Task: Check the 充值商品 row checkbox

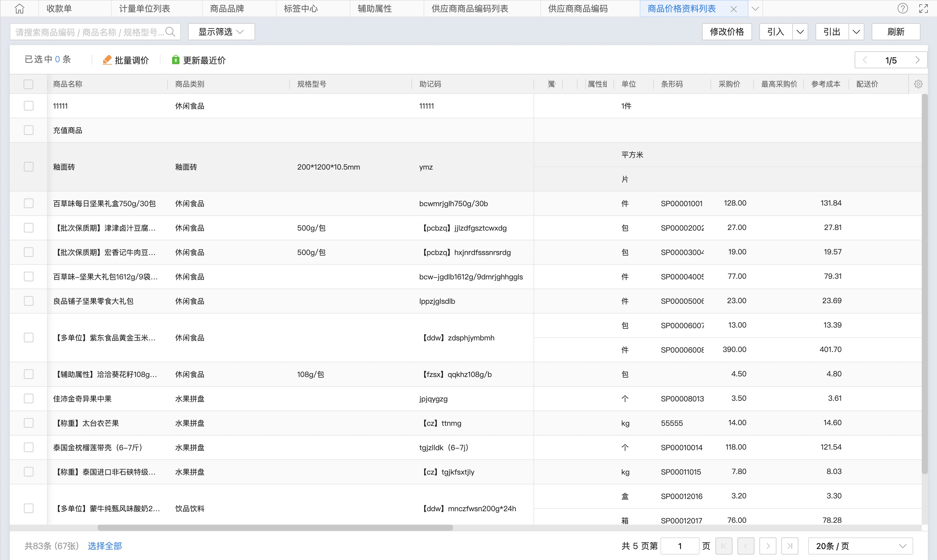Action: point(29,130)
